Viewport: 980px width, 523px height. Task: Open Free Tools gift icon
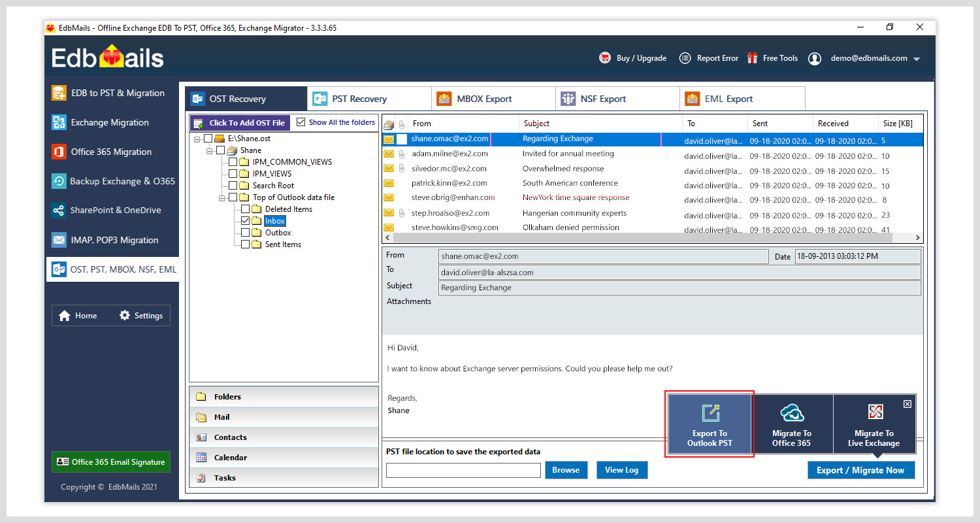753,58
